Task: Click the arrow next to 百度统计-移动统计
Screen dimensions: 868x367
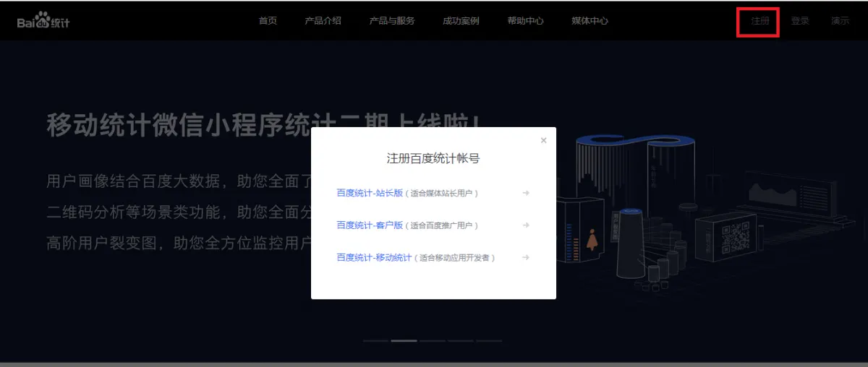Action: click(x=526, y=257)
